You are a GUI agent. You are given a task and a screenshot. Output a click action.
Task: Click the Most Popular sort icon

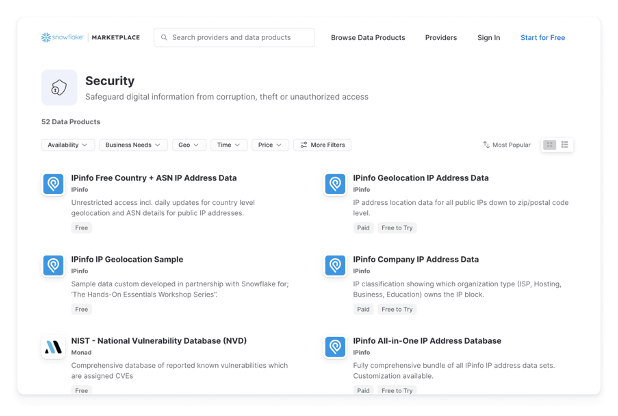pos(486,145)
